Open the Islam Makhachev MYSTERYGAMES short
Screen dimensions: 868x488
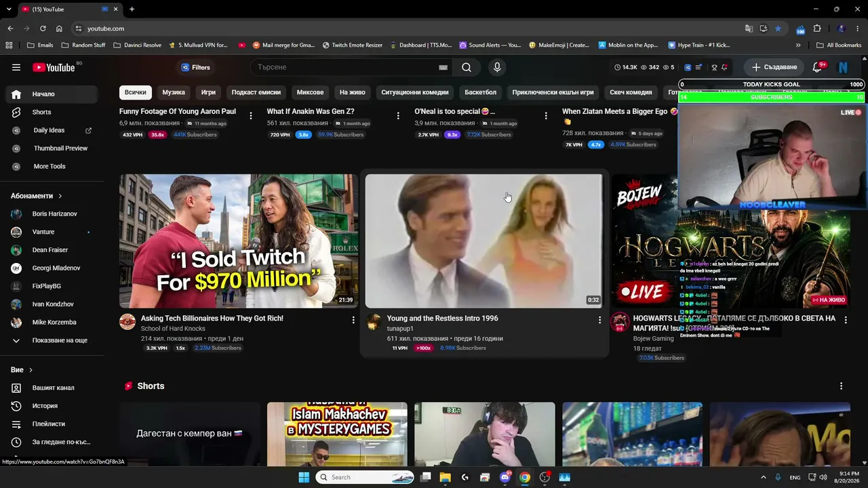pos(337,434)
